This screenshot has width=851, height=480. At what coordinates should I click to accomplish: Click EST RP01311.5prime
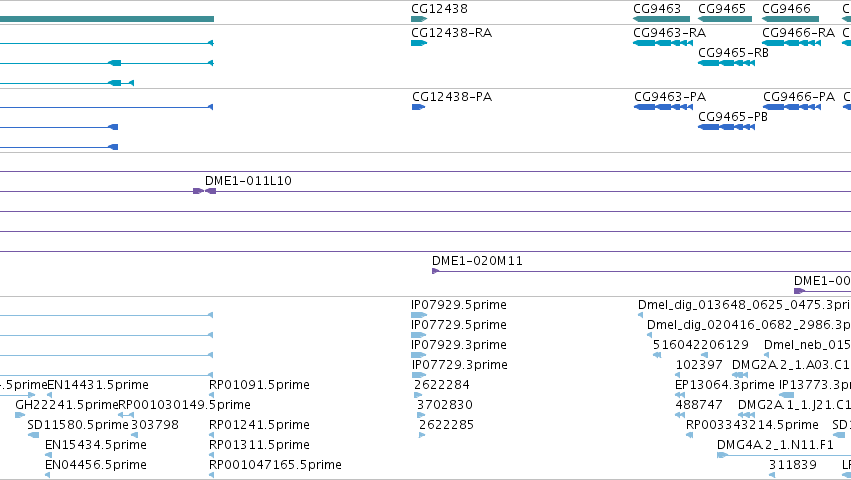(211, 456)
